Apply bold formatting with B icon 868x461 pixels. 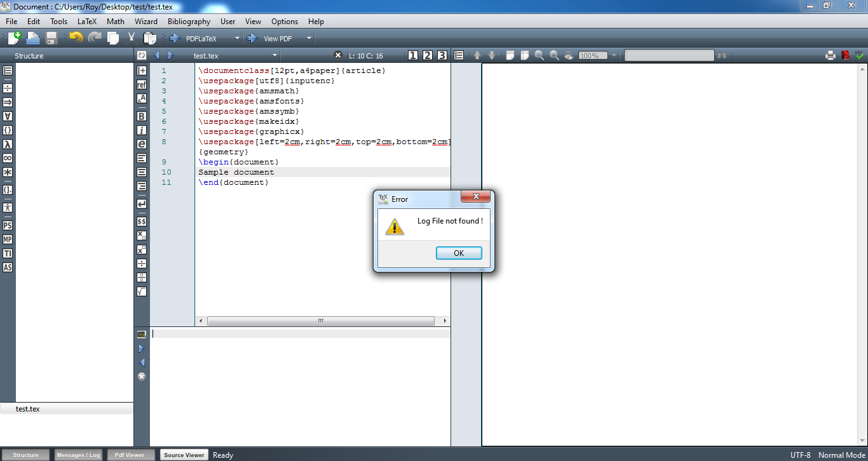(142, 116)
